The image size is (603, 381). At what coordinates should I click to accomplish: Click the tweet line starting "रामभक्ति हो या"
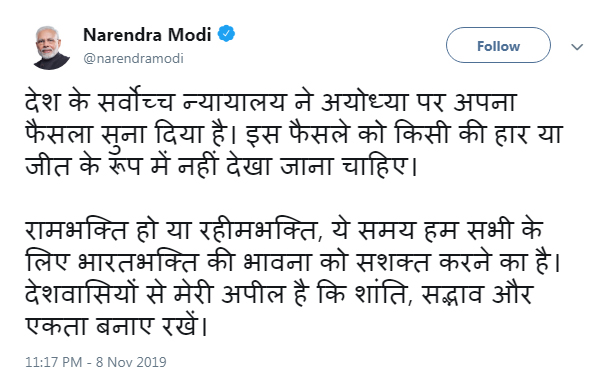point(285,230)
